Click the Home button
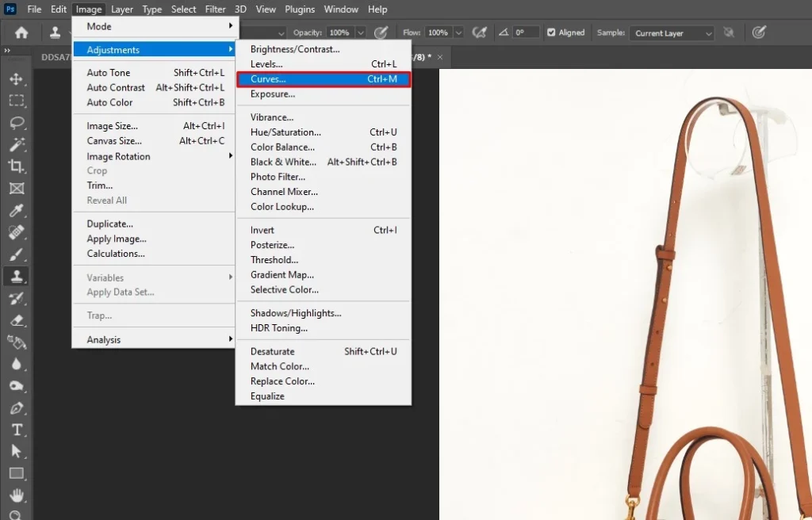This screenshot has height=520, width=812. pos(21,32)
